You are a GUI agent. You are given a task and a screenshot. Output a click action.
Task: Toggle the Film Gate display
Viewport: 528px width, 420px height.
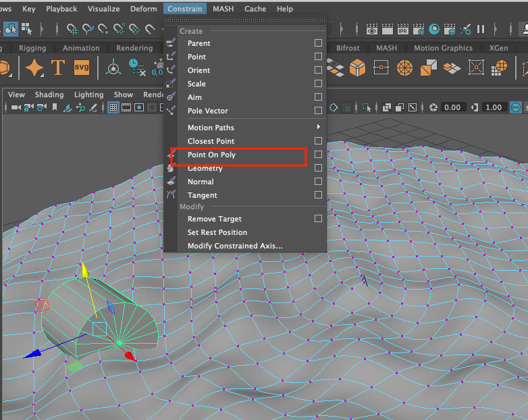[x=126, y=107]
